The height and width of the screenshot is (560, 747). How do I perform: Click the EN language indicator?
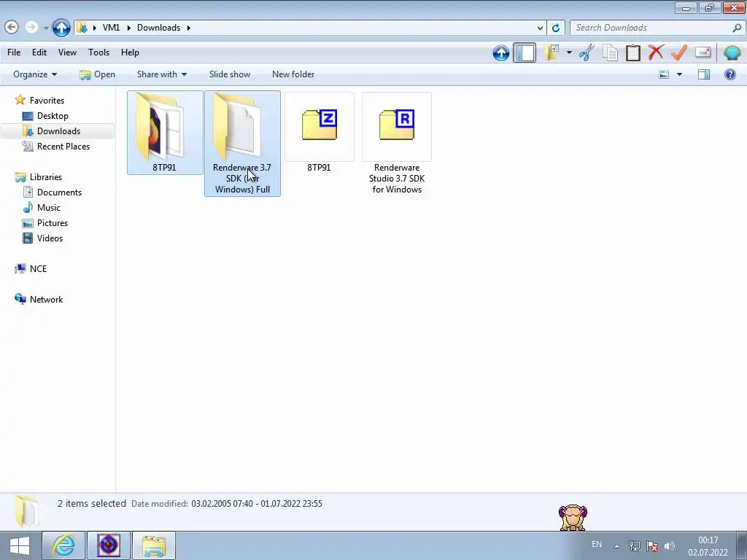(x=597, y=544)
